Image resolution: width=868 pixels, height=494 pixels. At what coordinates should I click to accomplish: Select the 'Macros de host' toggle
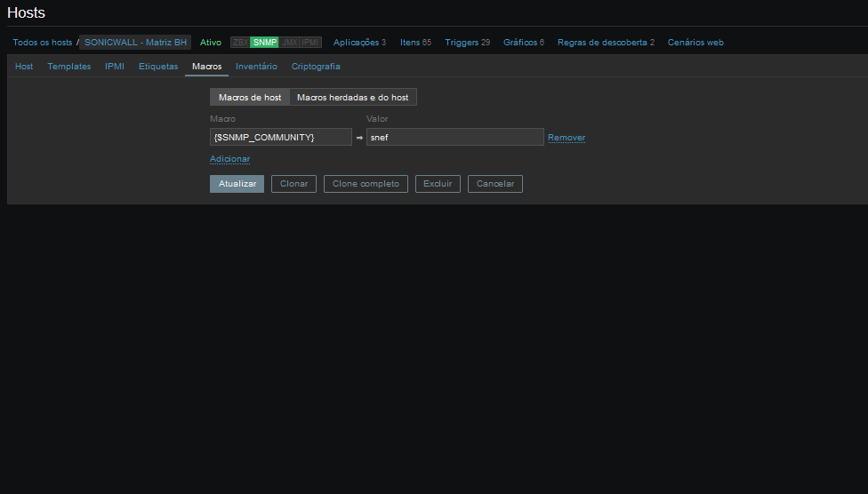250,98
